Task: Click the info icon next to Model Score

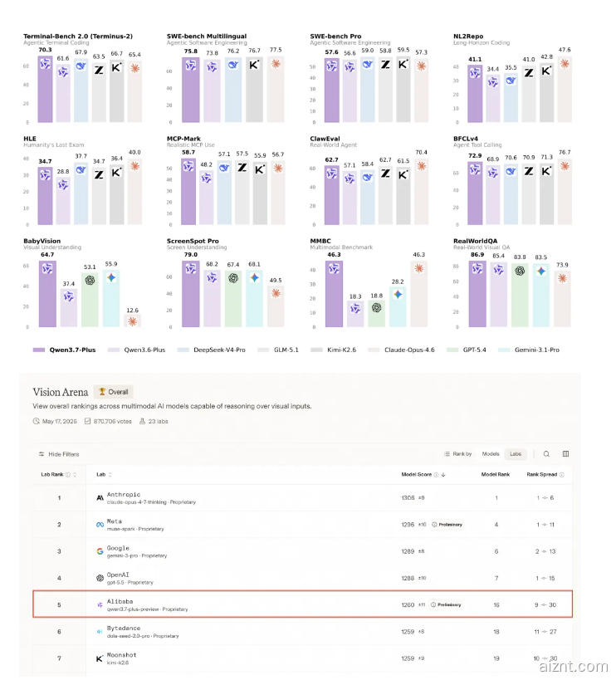Action: pos(436,474)
